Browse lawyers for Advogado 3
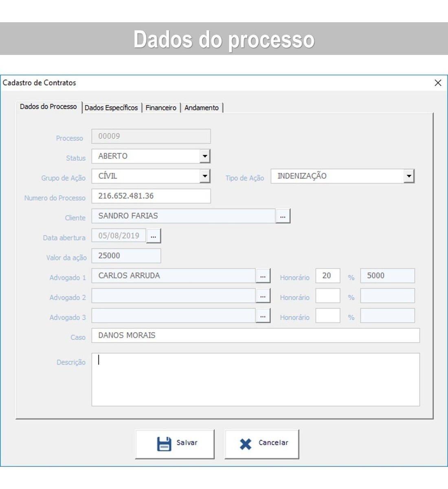Image resolution: width=448 pixels, height=489 pixels. coord(263,316)
